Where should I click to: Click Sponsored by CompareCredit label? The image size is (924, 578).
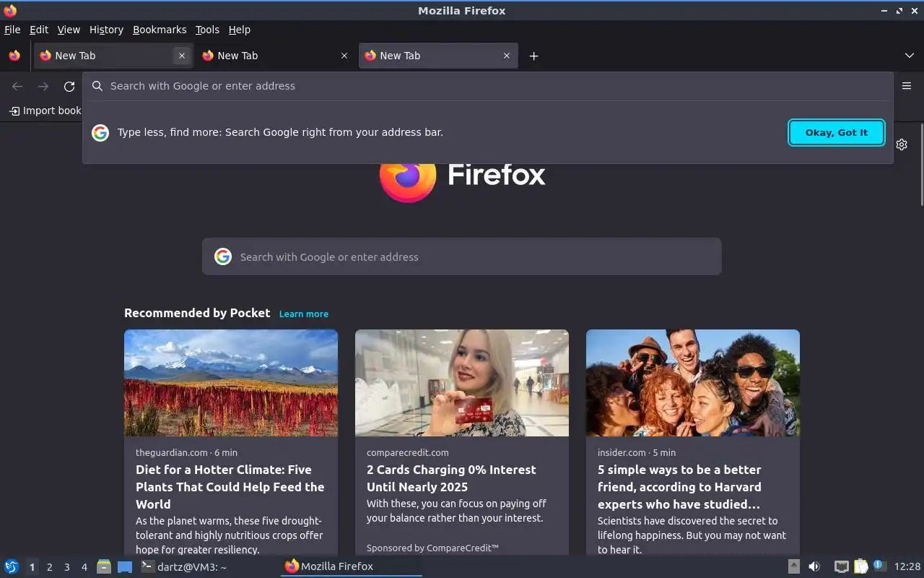tap(432, 548)
